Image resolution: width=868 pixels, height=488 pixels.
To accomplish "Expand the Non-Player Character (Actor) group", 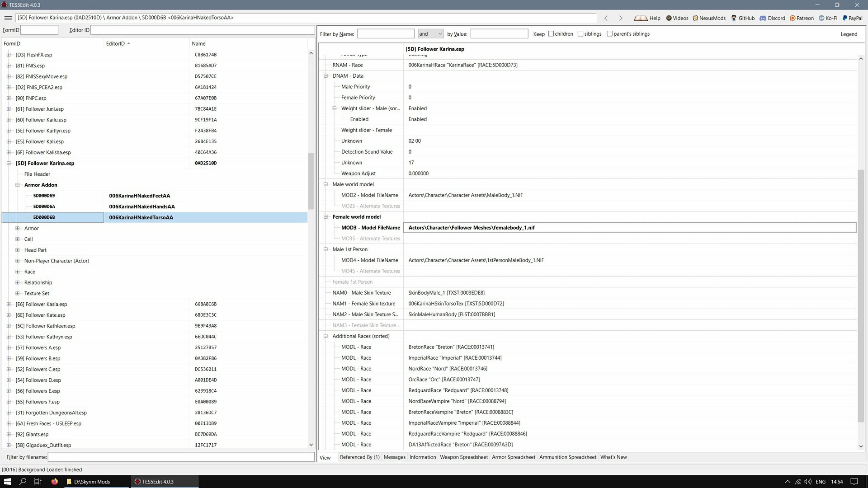I will [x=17, y=261].
